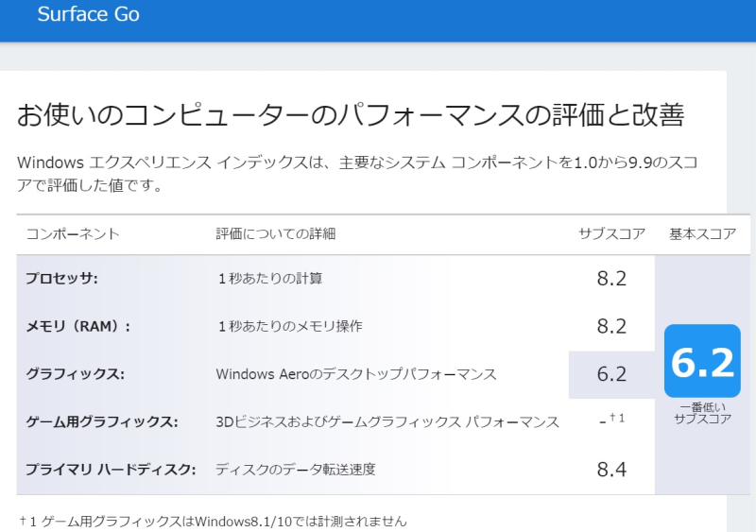Click the highlighted graphics subscore 6.2
The image size is (756, 532).
611,374
